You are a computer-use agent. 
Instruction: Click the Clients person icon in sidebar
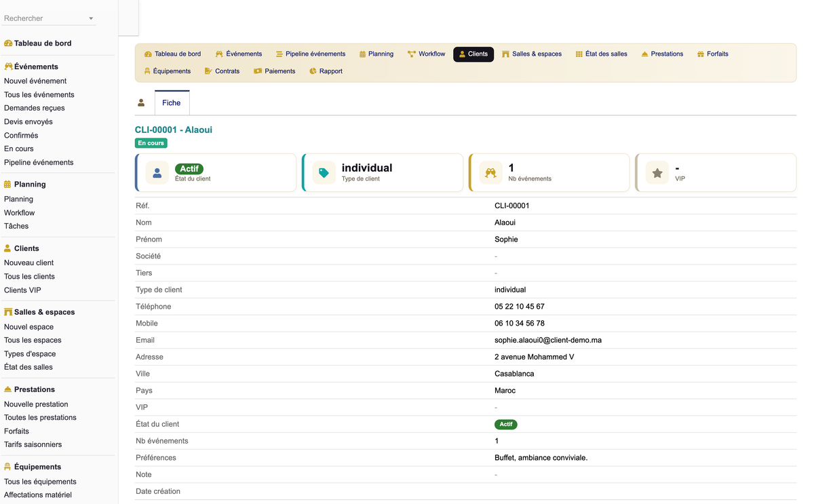point(7,248)
